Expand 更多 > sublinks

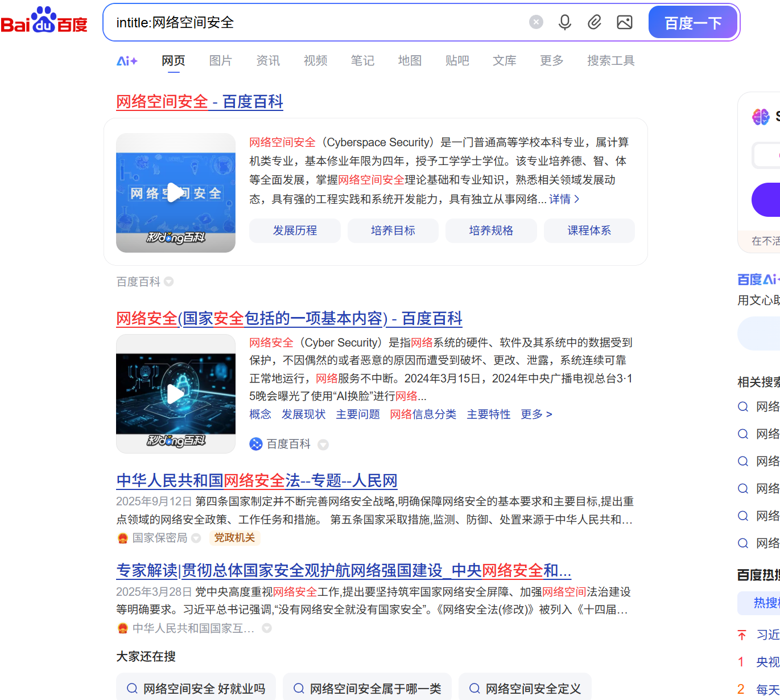pyautogui.click(x=536, y=414)
